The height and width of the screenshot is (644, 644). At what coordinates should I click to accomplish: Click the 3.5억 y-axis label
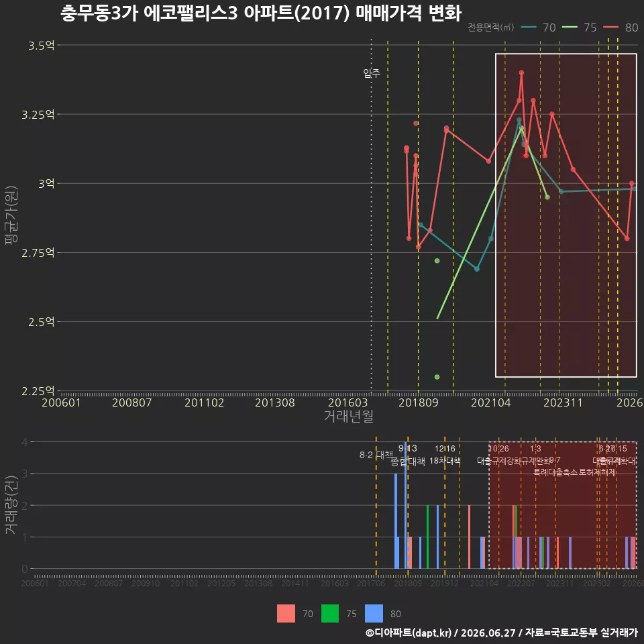click(x=41, y=45)
